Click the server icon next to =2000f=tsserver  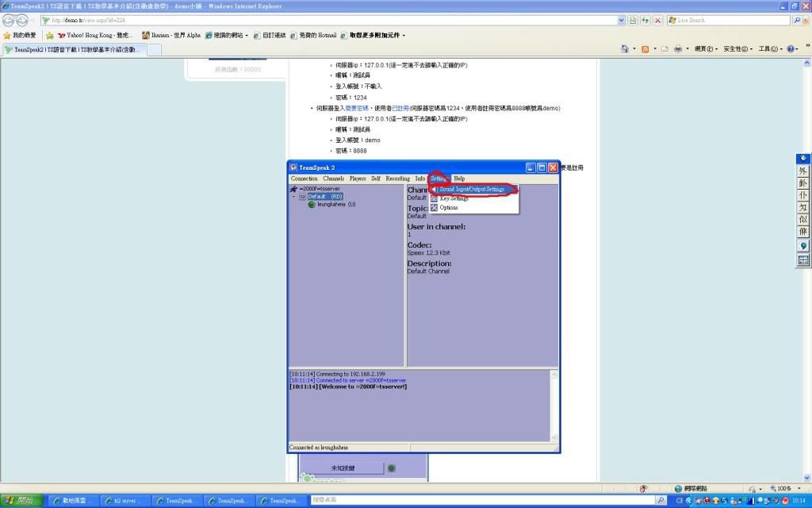[x=294, y=188]
